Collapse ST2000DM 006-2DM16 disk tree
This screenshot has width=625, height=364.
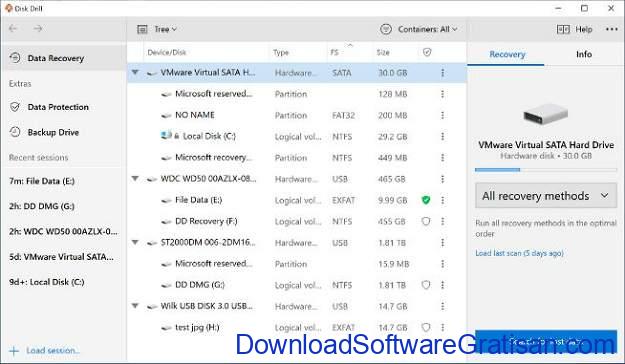pyautogui.click(x=136, y=242)
